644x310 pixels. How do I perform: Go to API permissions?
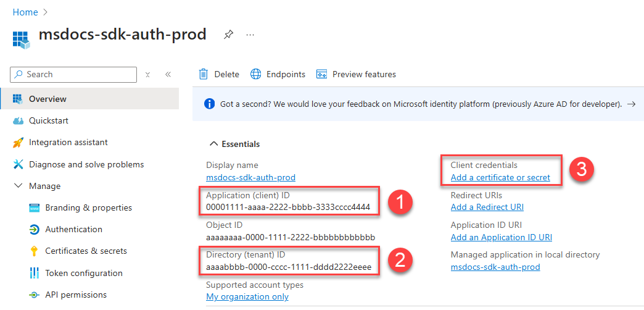pos(76,295)
